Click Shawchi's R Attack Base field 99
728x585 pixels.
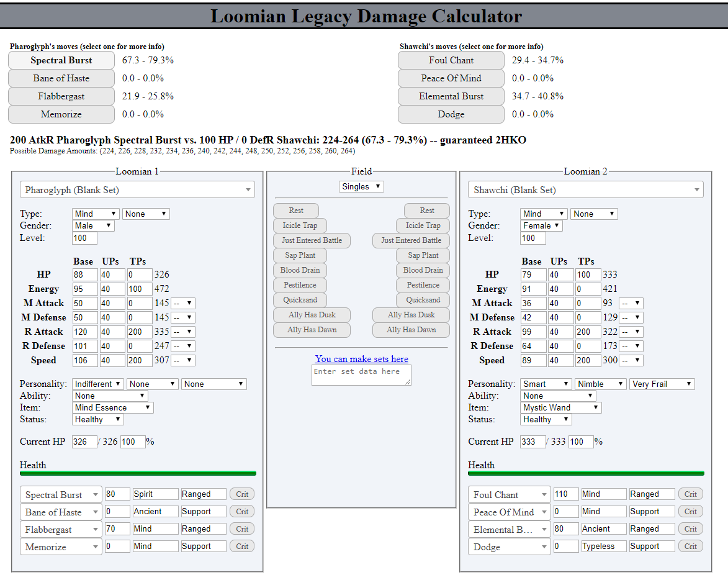(x=534, y=332)
